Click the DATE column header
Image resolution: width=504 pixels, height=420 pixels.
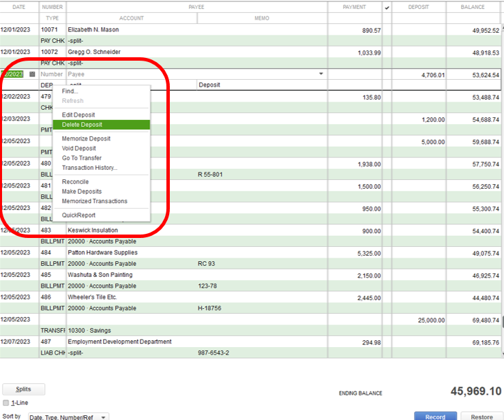(x=19, y=7)
